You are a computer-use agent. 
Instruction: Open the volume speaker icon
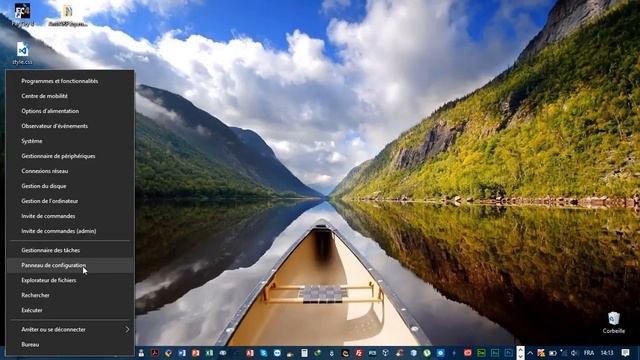tap(574, 353)
